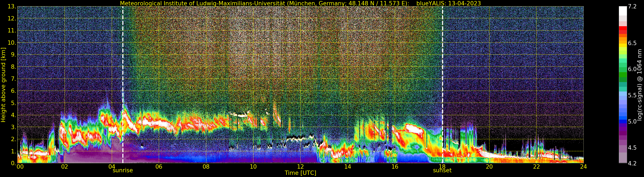Click the height tick label '13.'
Image resolution: width=644 pixels, height=177 pixels.
click(12, 6)
